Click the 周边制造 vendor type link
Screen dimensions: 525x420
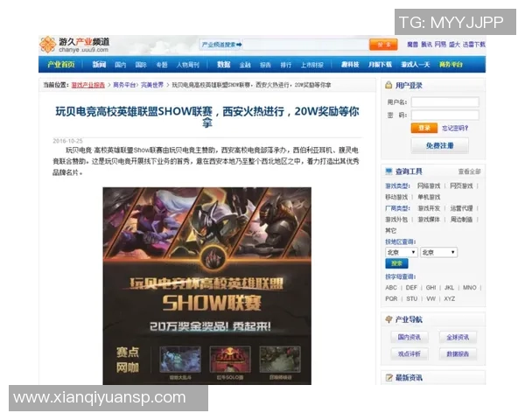pos(461,220)
